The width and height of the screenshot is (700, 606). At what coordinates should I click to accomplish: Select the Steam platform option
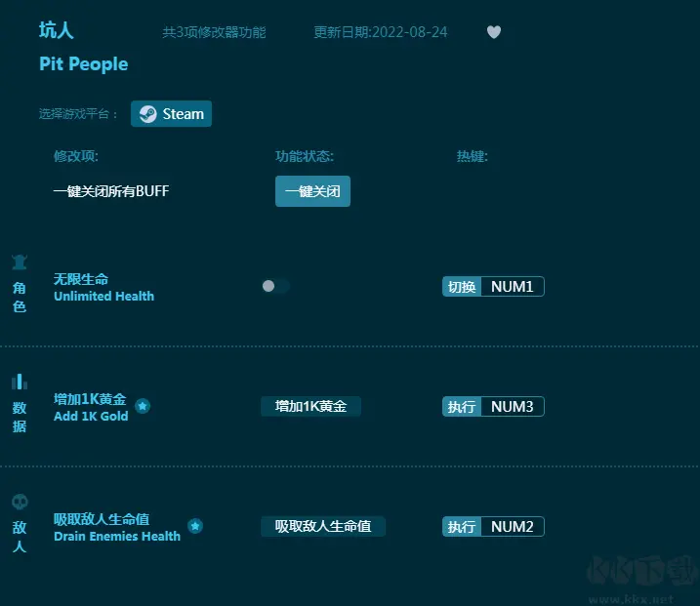[x=172, y=114]
